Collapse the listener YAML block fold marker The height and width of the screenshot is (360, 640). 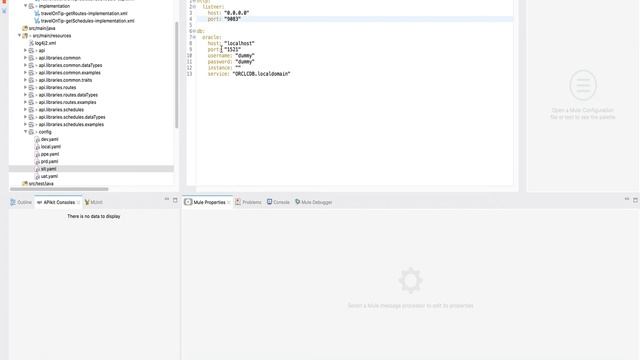click(194, 7)
